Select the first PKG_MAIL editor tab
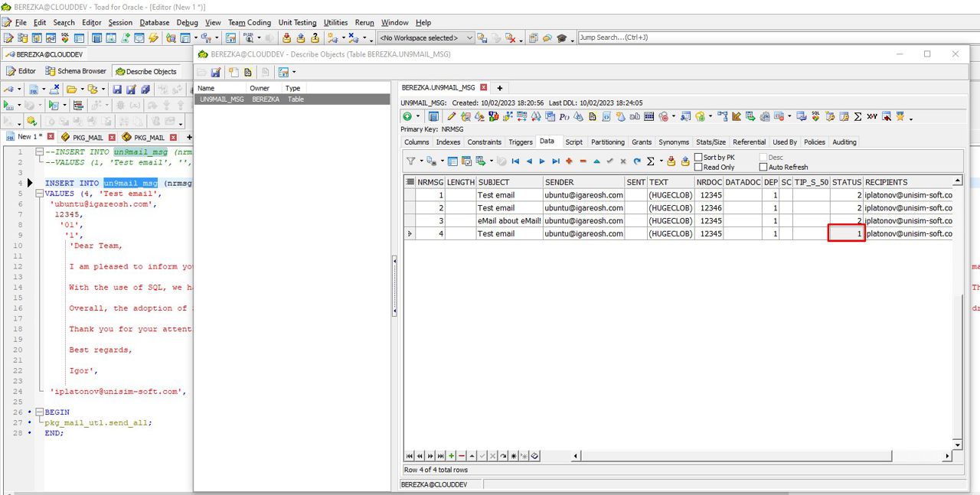The image size is (980, 495). (x=87, y=138)
